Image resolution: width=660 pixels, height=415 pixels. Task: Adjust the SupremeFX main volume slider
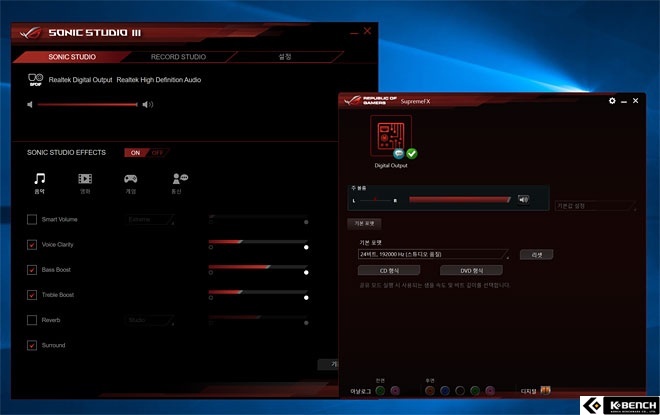click(x=460, y=200)
